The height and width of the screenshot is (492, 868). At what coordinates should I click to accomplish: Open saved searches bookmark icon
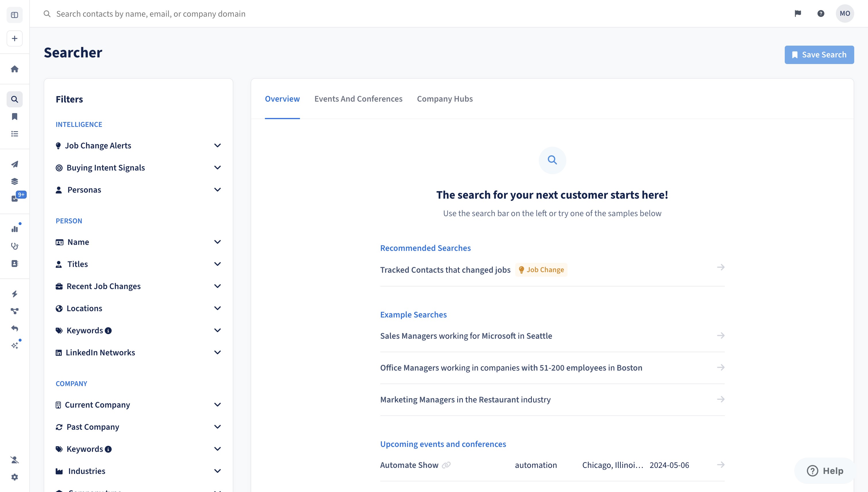(15, 117)
